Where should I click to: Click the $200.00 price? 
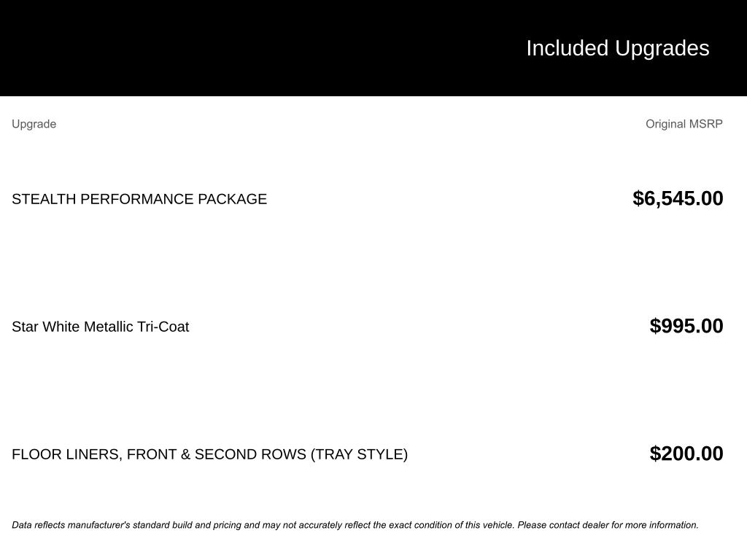coord(686,454)
